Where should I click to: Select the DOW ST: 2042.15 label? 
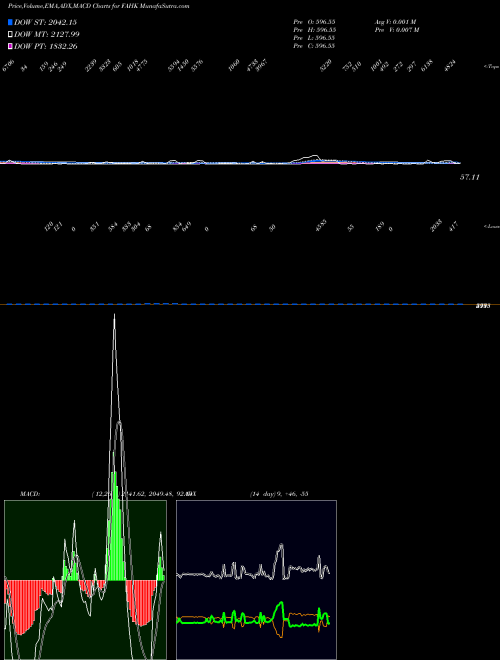[x=45, y=22]
